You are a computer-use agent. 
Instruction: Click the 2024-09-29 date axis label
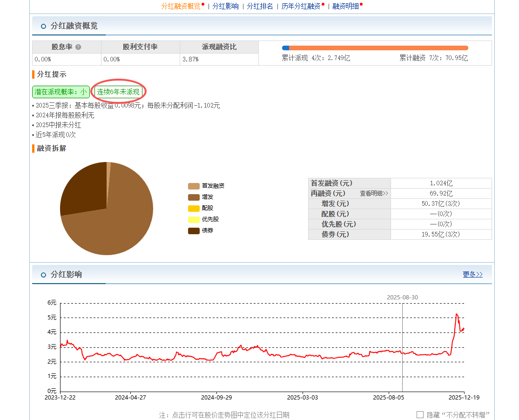[x=216, y=398]
